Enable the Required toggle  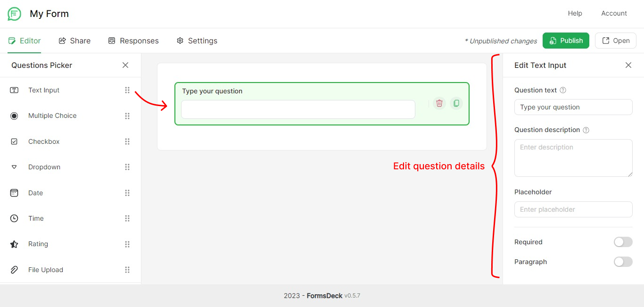[623, 241]
